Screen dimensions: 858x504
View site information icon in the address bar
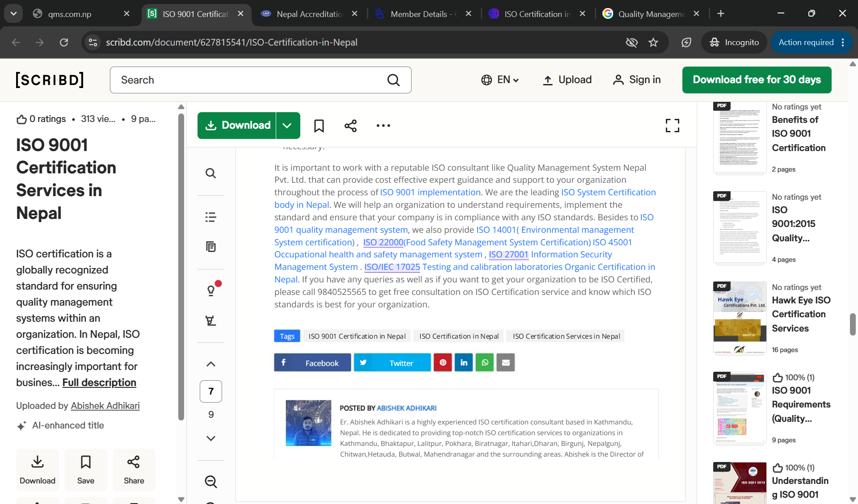93,42
